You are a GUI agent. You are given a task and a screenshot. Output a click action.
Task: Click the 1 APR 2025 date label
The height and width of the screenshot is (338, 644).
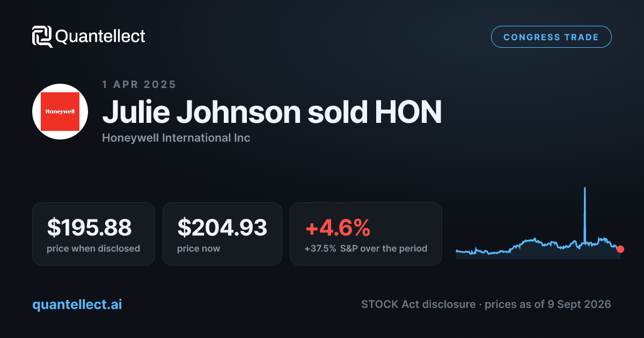[x=139, y=84]
